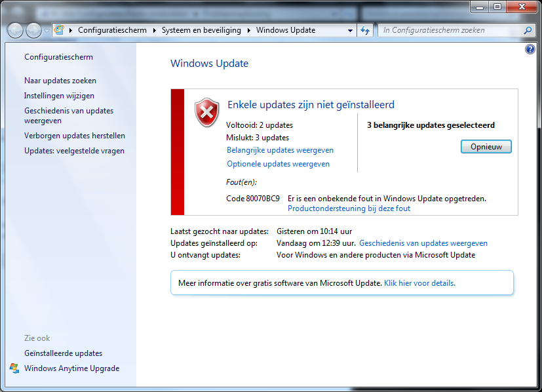This screenshot has height=392, width=542.
Task: Open the recent pages dropdown arrow
Action: [x=47, y=30]
